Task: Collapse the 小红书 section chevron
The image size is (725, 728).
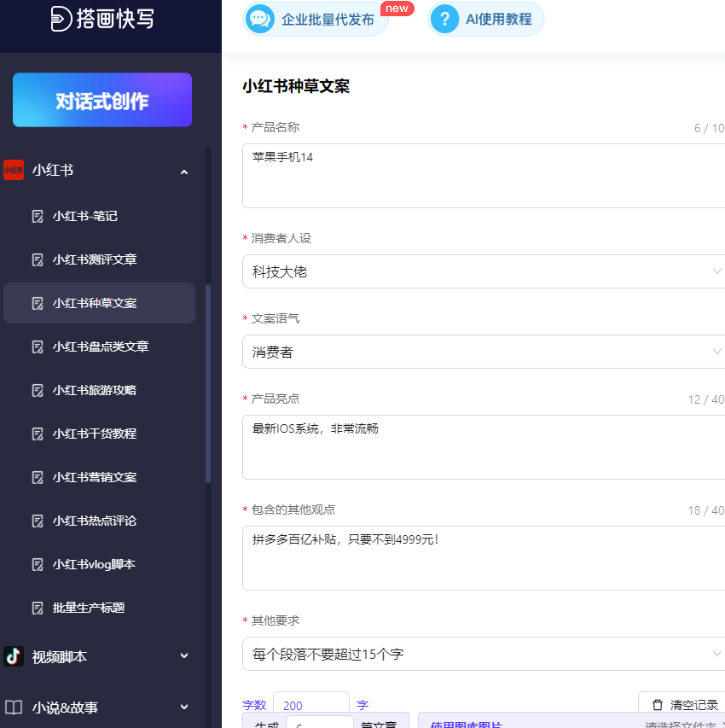Action: click(184, 172)
